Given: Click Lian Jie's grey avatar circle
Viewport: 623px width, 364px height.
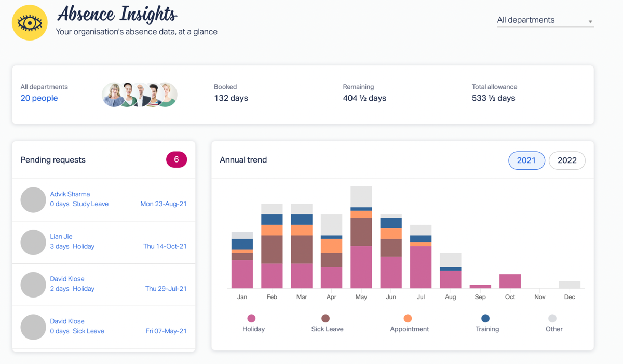Looking at the screenshot, I should 33,242.
